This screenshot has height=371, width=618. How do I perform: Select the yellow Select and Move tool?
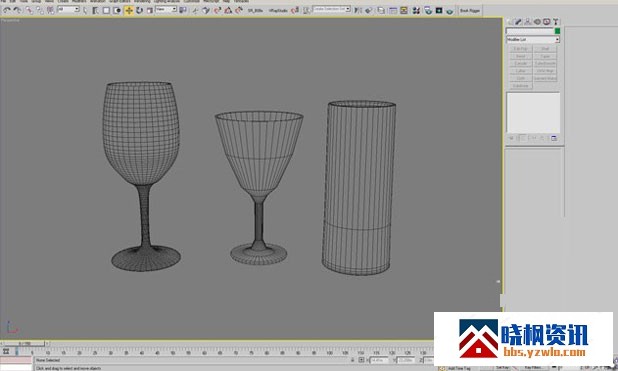click(x=129, y=11)
